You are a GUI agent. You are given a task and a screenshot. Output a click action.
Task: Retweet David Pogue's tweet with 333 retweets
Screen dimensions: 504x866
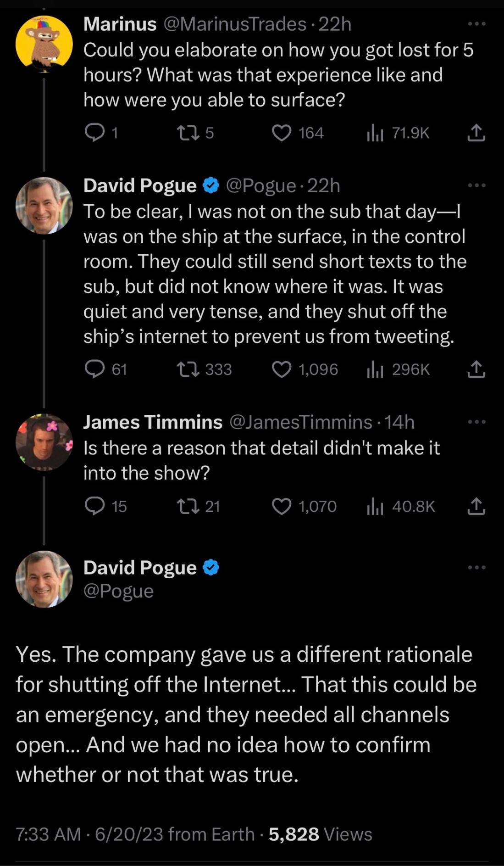click(x=188, y=369)
